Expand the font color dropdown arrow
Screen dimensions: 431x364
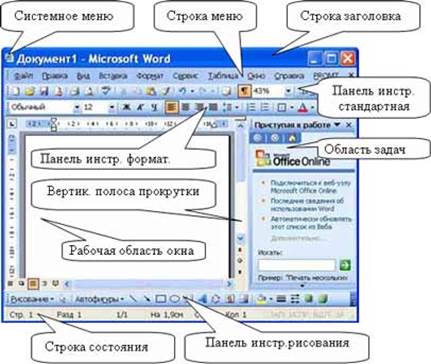tap(312, 108)
